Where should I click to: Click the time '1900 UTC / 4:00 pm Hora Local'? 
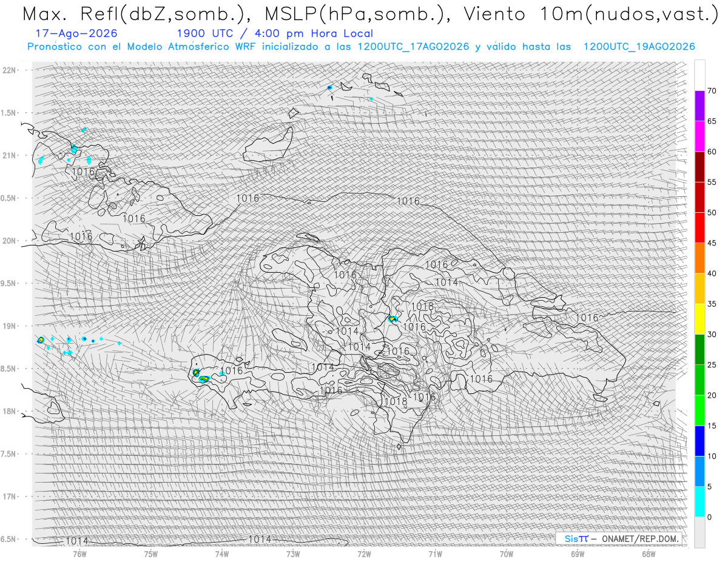click(275, 34)
